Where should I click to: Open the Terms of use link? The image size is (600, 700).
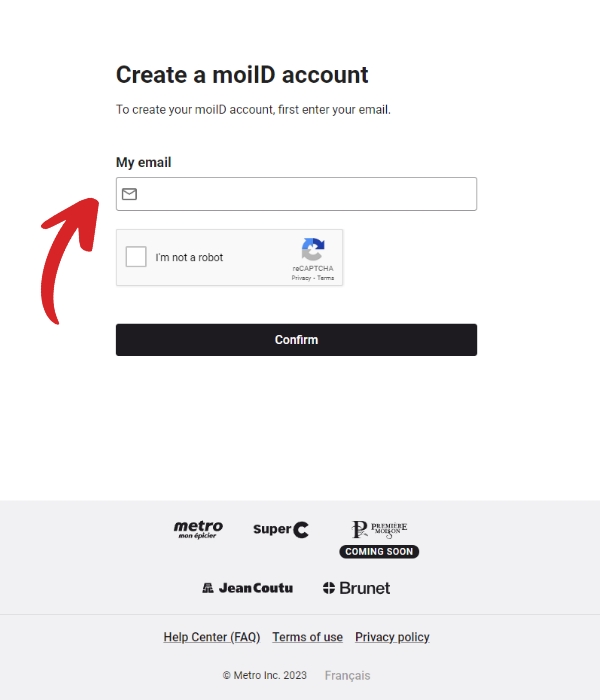click(x=308, y=637)
